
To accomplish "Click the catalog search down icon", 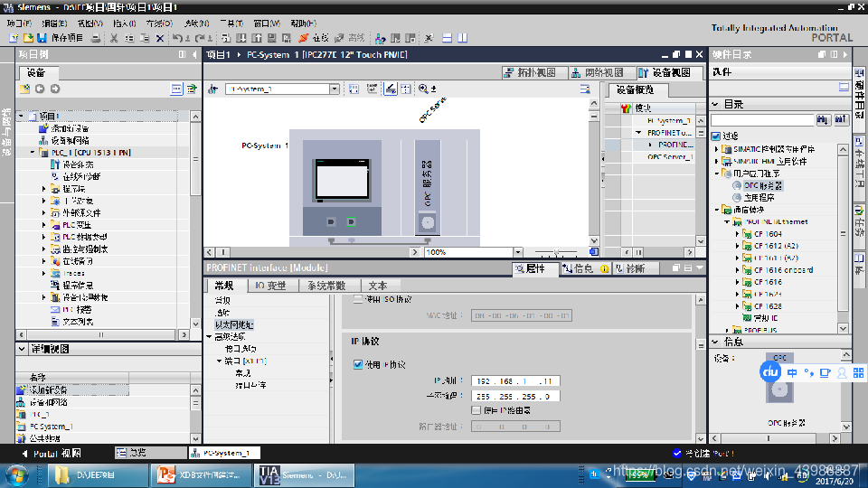I will [x=823, y=119].
